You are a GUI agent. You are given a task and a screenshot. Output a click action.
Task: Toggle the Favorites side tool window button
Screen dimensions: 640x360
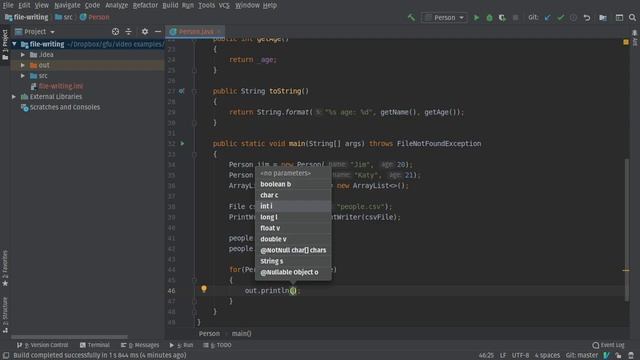coord(5,268)
